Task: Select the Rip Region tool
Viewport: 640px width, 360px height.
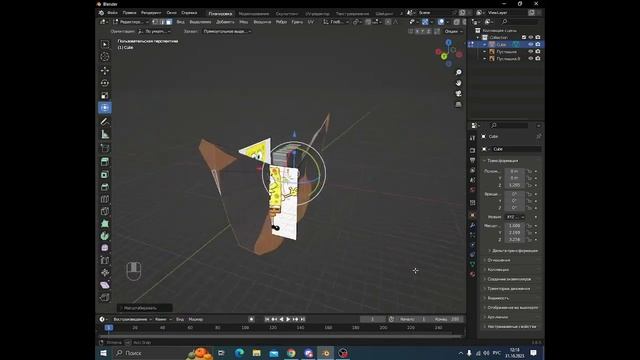Action: (x=105, y=297)
